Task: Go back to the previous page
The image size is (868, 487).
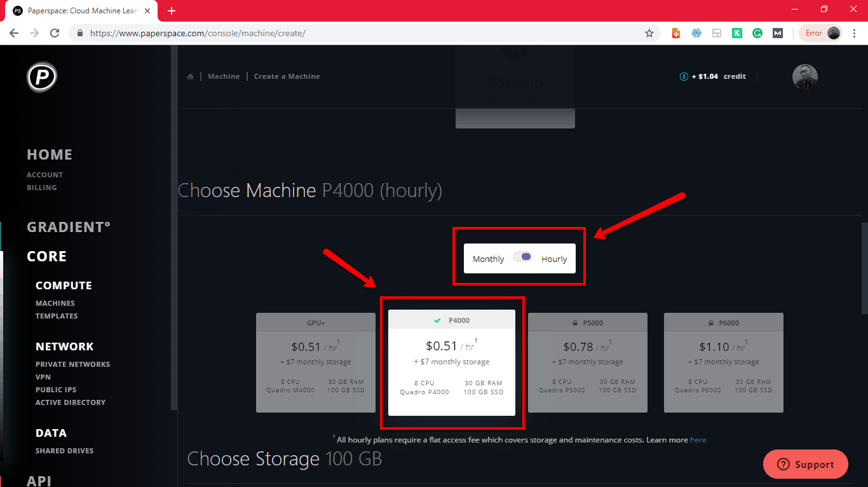Action: tap(14, 33)
